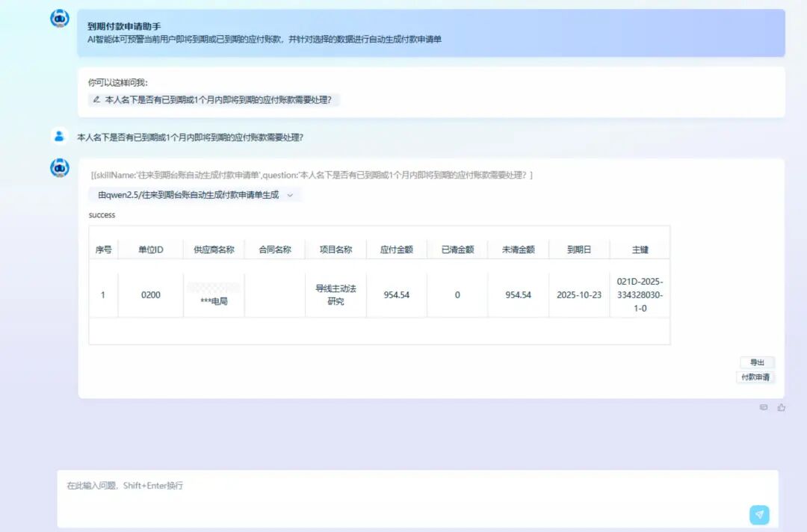Click the 导出 export button

tap(757, 362)
